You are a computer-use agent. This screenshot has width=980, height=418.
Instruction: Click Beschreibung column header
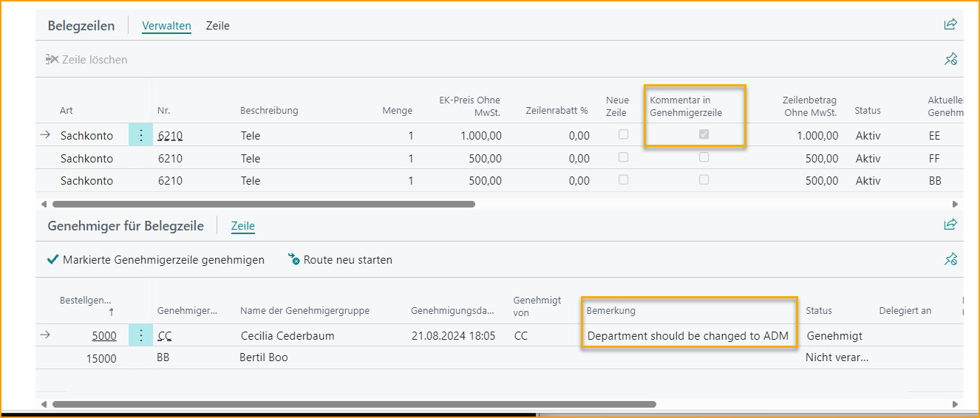269,111
